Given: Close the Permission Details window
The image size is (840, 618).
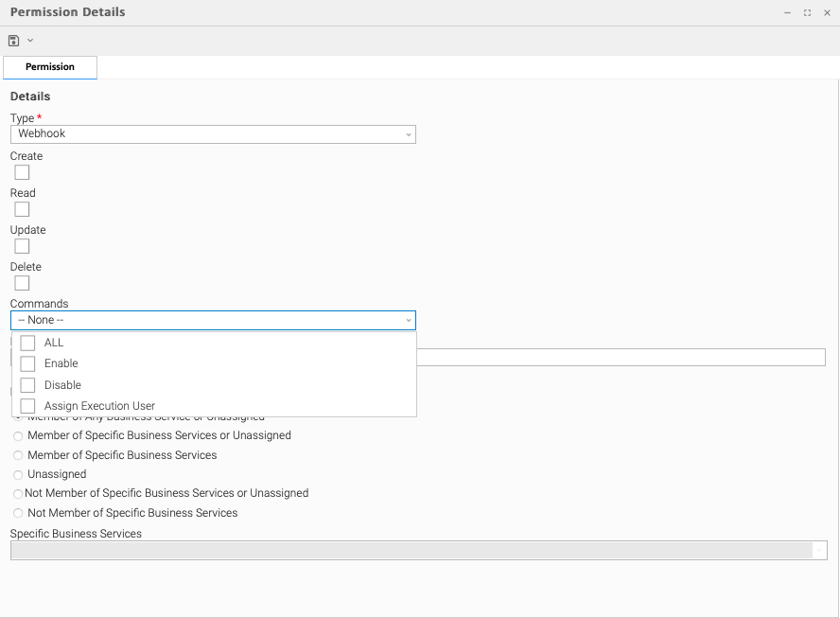Looking at the screenshot, I should (x=827, y=13).
